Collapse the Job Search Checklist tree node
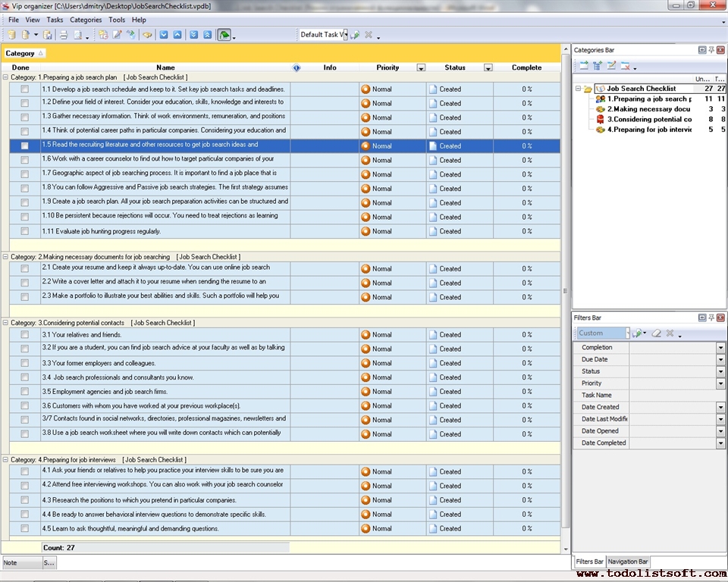Viewport: 728px width, 582px height. (x=578, y=89)
